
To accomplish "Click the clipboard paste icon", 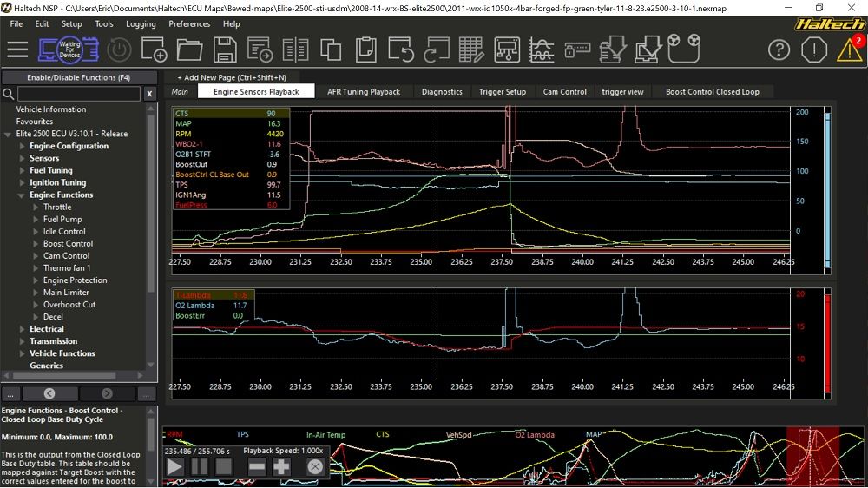I will (366, 49).
